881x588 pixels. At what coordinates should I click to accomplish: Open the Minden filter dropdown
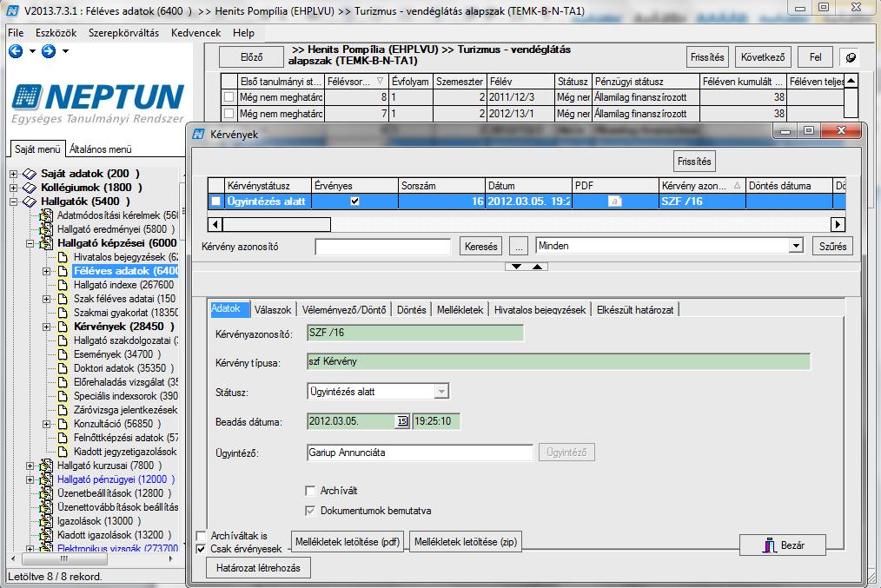coord(796,246)
